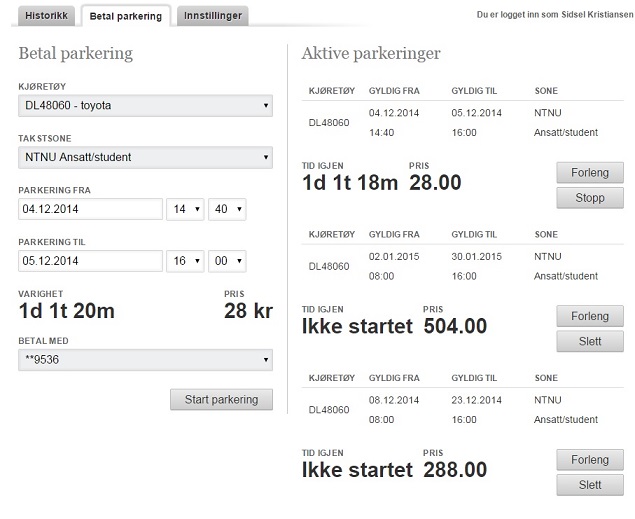The image size is (635, 519).
Task: Select the Betal parkering tab
Action: point(126,16)
